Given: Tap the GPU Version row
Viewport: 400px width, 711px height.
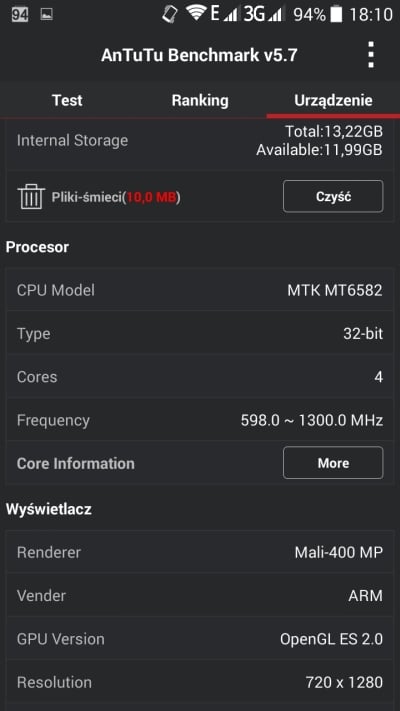Looking at the screenshot, I should click(x=200, y=639).
